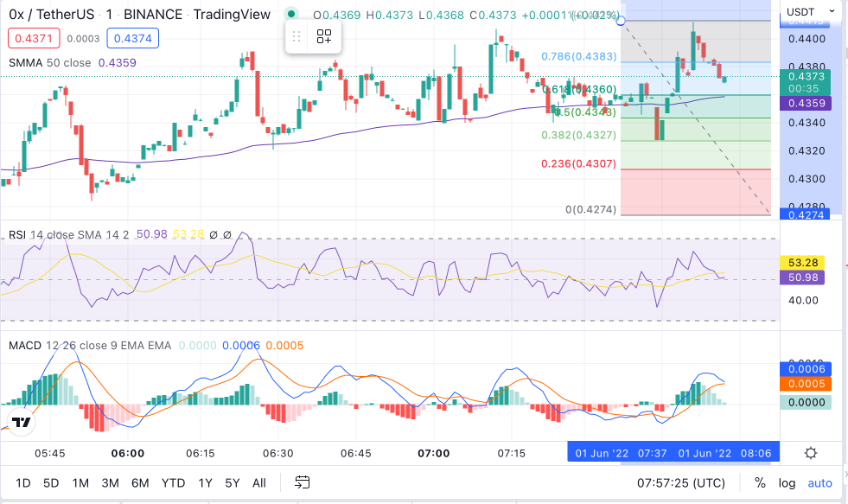Select the MACD 12 26 close indicator legend

90,346
